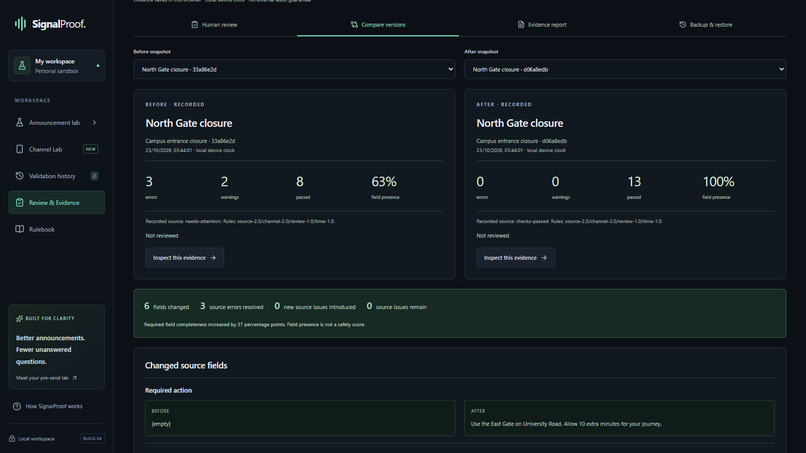Click the After card's 13 passed count
Screen dimensions: 806x453
[634, 182]
